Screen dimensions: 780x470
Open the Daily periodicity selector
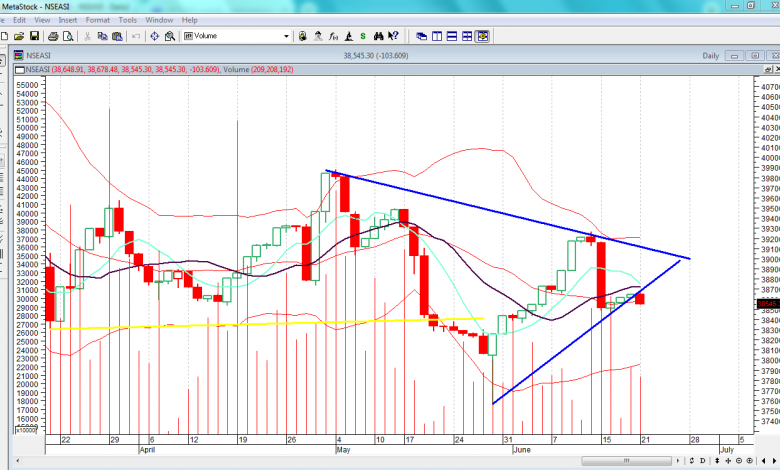[x=711, y=56]
